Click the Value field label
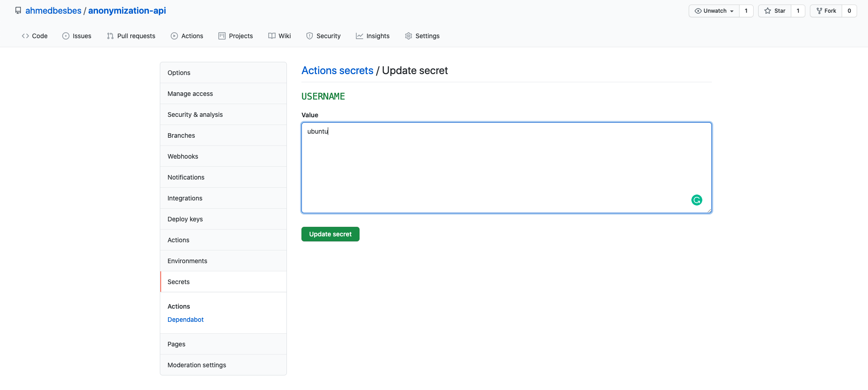Screen dimensions: 868x390 [x=310, y=115]
